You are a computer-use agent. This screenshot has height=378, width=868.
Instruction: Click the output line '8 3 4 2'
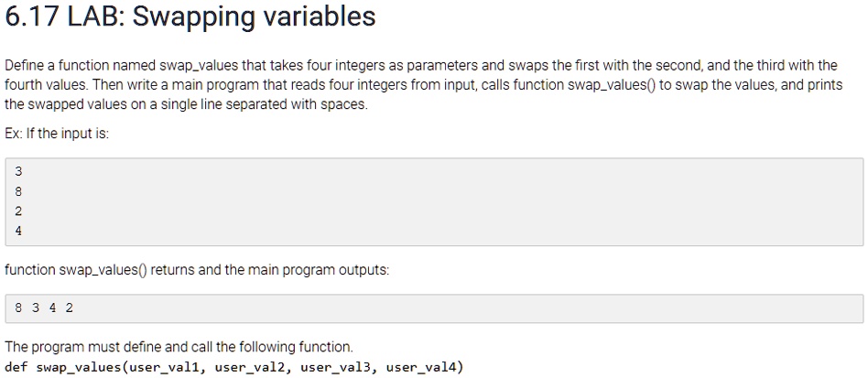click(x=44, y=308)
